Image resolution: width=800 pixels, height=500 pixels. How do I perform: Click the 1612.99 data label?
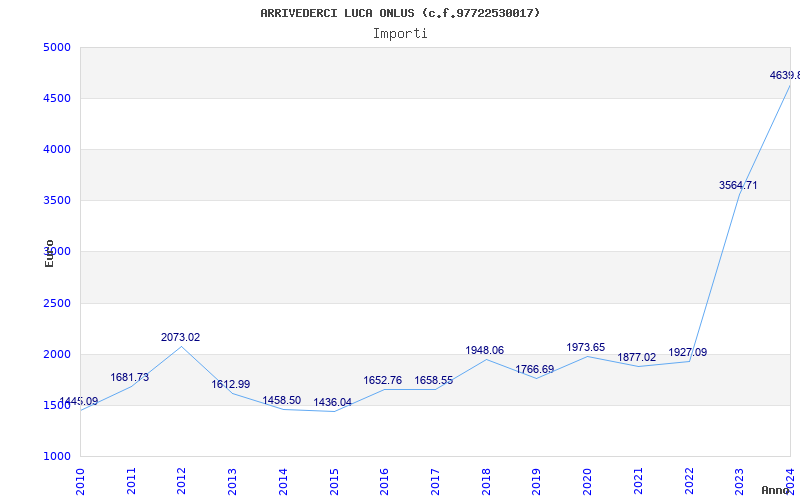pos(231,385)
